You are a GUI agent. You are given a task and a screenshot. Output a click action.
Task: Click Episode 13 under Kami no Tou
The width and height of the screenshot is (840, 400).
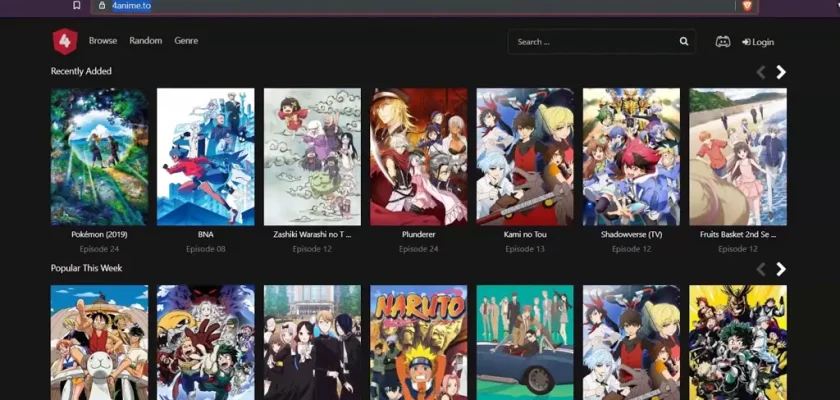tap(525, 249)
